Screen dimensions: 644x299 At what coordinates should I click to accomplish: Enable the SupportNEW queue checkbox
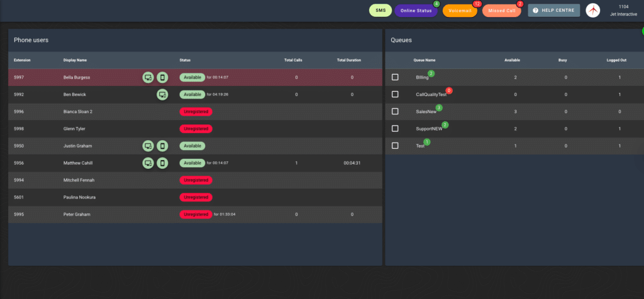[395, 128]
